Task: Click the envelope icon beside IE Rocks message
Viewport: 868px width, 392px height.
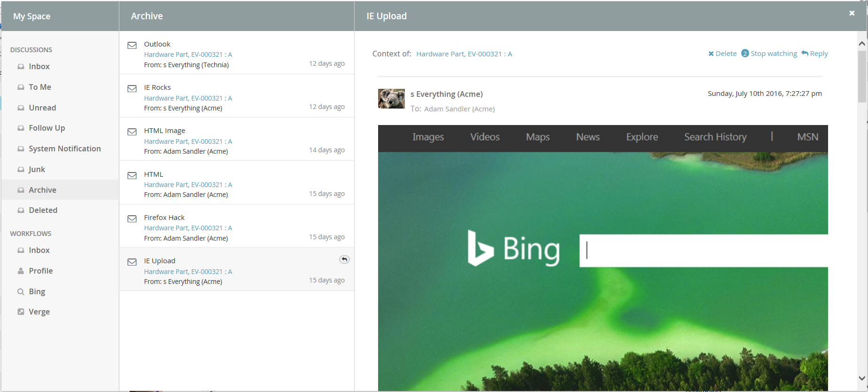Action: tap(132, 89)
